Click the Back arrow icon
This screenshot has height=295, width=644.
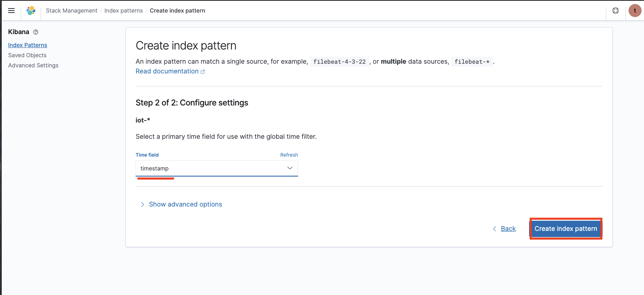click(x=495, y=229)
